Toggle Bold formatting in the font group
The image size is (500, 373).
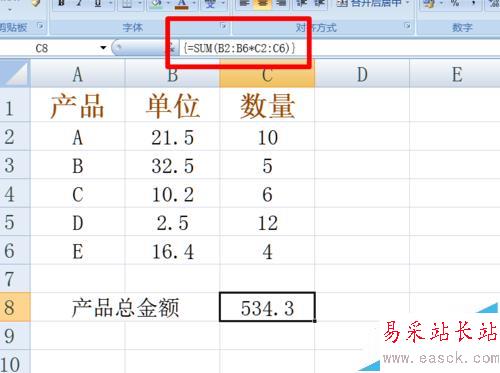pyautogui.click(x=61, y=3)
